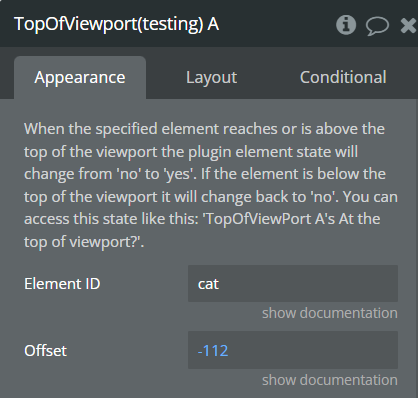Click the Element ID label

click(x=62, y=284)
